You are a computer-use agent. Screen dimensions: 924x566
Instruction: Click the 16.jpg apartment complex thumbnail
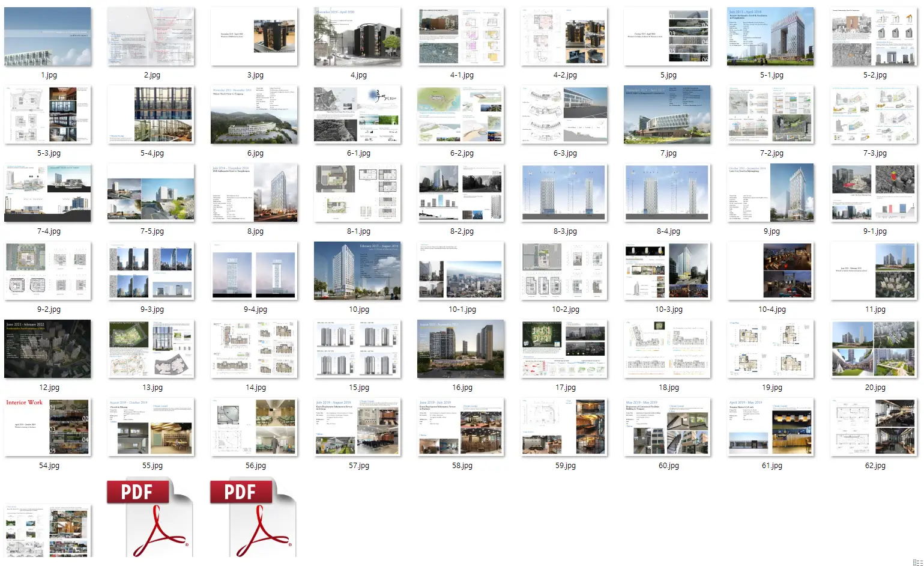click(x=460, y=349)
